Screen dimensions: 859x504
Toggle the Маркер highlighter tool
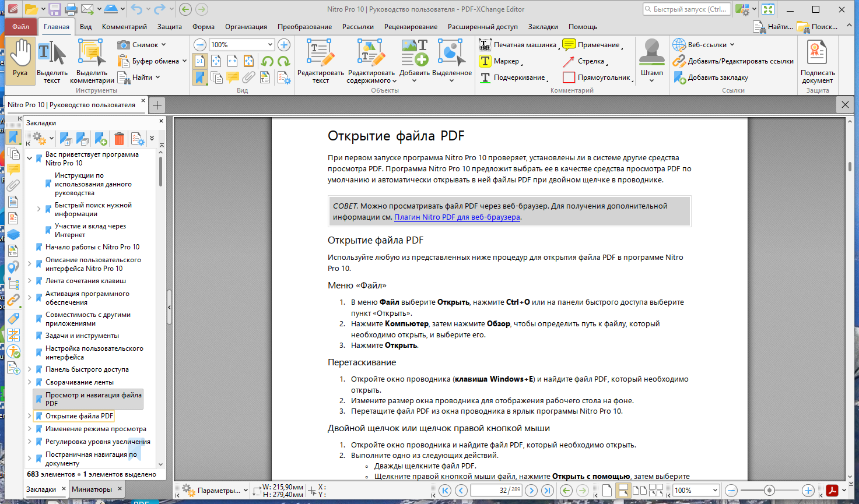coord(500,61)
